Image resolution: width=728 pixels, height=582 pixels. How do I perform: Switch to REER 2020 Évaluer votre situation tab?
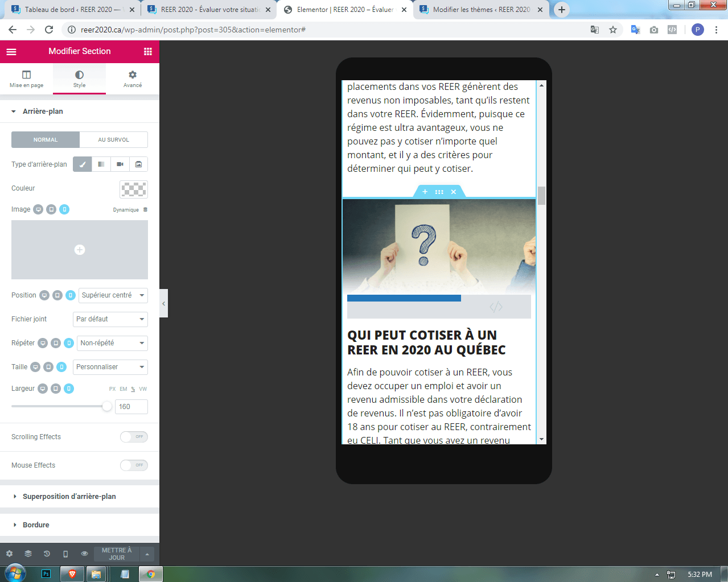pyautogui.click(x=208, y=10)
